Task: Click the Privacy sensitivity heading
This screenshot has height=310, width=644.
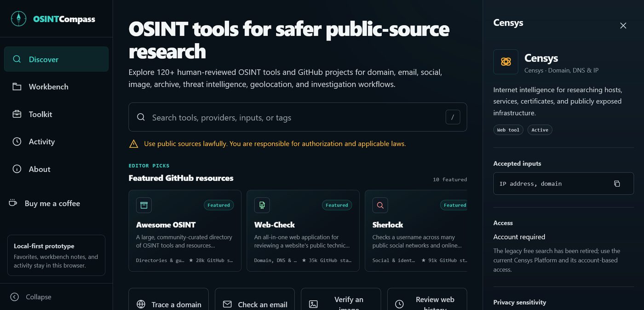Action: tap(520, 302)
